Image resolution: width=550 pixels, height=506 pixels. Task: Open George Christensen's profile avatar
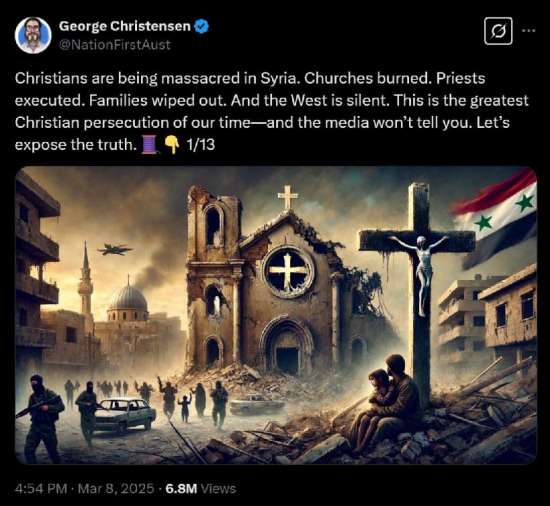click(33, 35)
